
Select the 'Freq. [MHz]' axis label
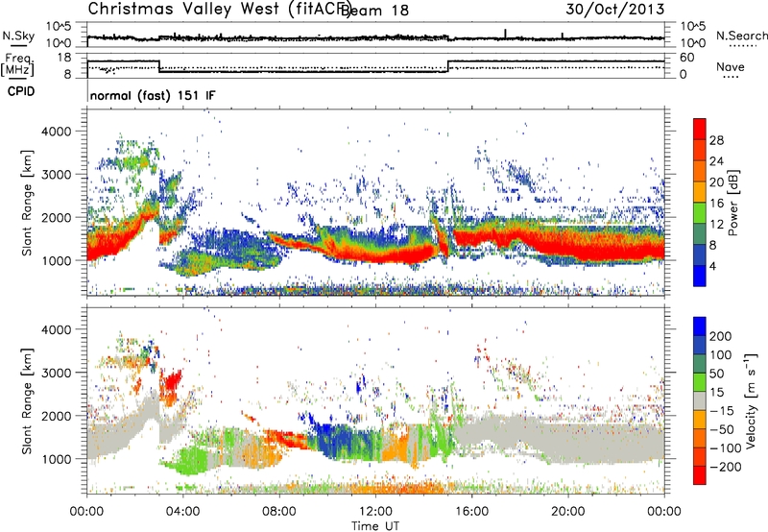[x=17, y=64]
